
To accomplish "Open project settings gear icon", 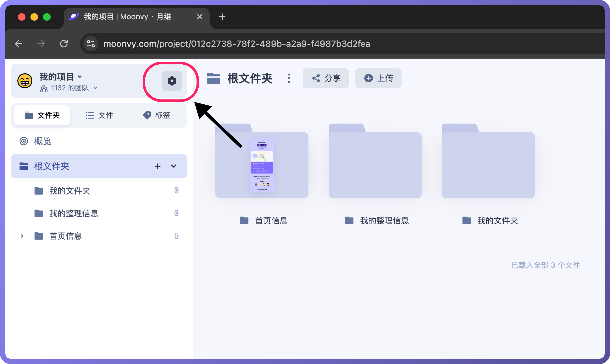I will pyautogui.click(x=172, y=81).
